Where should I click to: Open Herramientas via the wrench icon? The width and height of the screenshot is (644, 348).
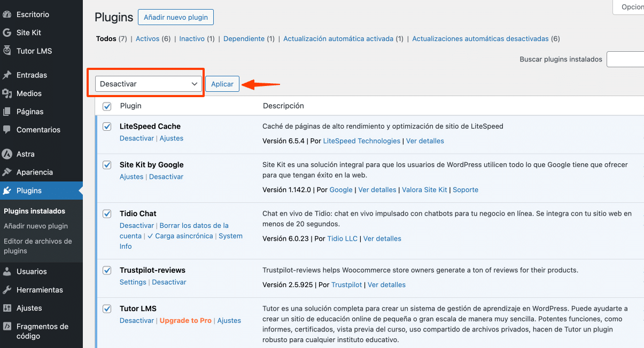click(7, 290)
